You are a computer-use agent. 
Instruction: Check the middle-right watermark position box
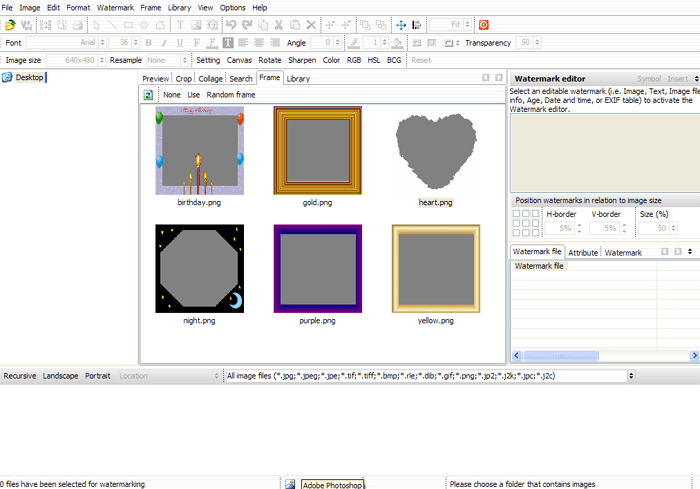coord(535,223)
